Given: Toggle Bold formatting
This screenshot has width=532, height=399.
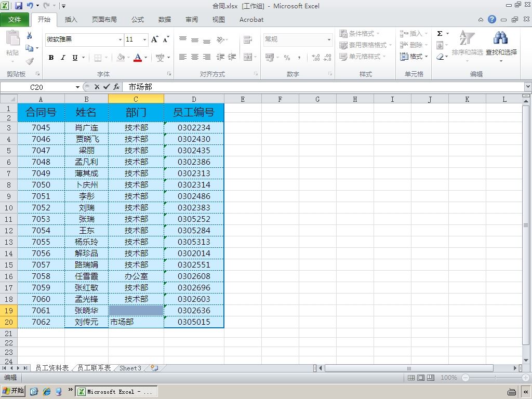Looking at the screenshot, I should tap(51, 57).
